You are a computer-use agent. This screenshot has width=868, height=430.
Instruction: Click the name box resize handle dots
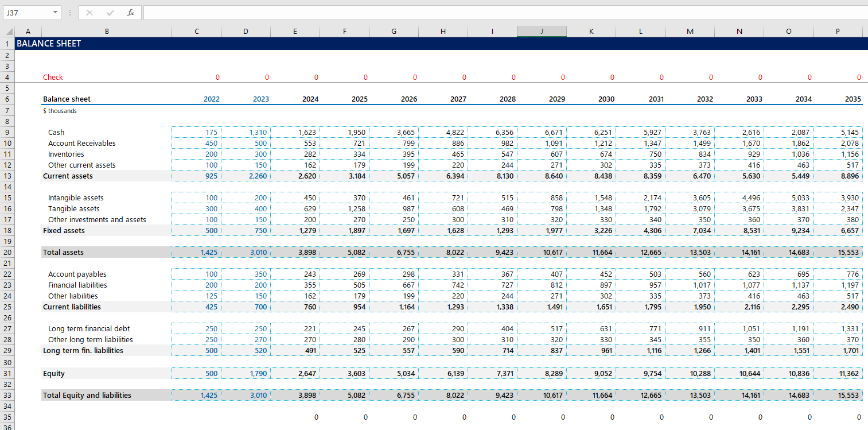(69, 13)
